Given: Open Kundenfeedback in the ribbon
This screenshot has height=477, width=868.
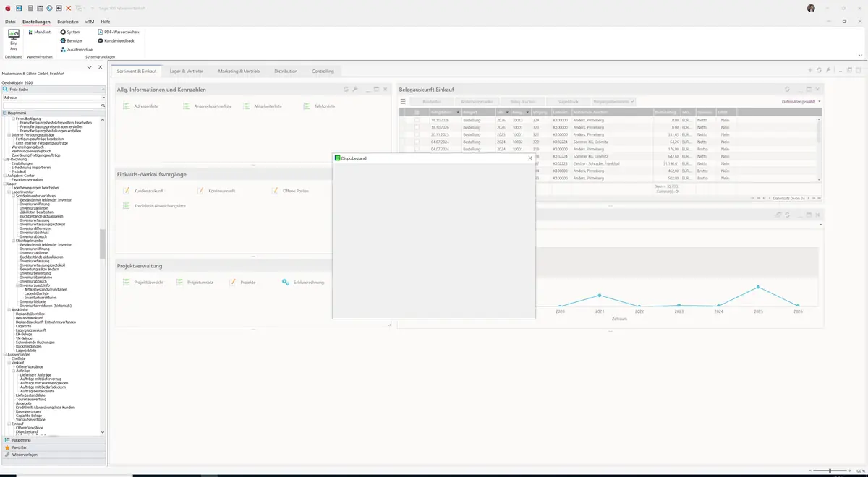Looking at the screenshot, I should [x=116, y=40].
